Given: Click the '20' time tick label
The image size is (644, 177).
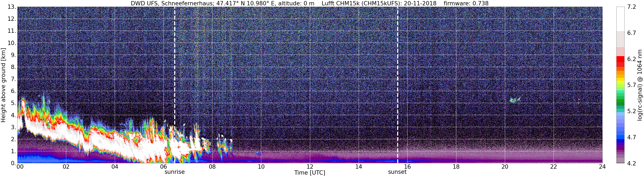Looking at the screenshot, I should 505,166.
